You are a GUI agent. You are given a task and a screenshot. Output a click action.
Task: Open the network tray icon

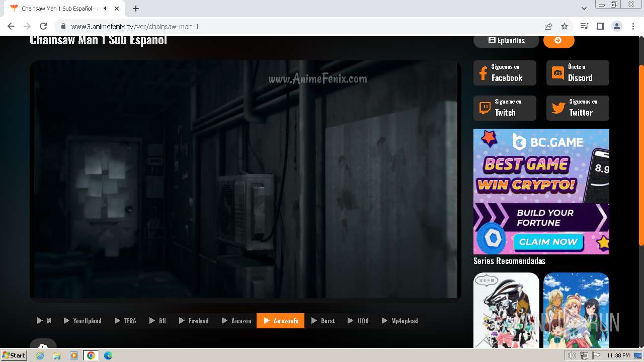point(584,355)
